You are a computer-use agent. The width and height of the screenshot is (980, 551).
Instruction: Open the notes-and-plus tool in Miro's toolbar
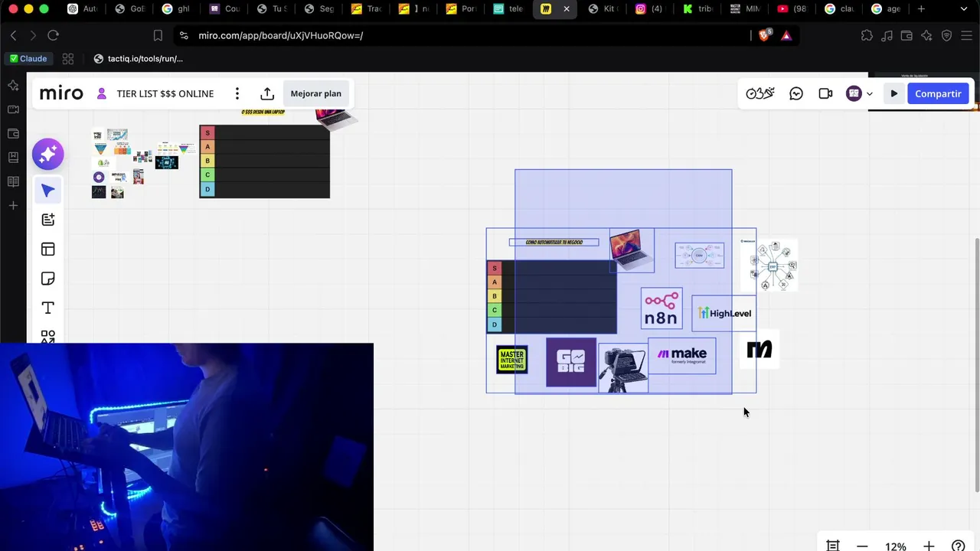coord(47,220)
